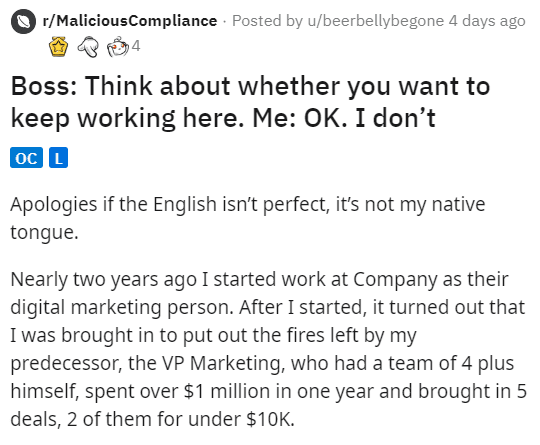Click the award count number 4
This screenshot has height=445, width=540.
(136, 46)
